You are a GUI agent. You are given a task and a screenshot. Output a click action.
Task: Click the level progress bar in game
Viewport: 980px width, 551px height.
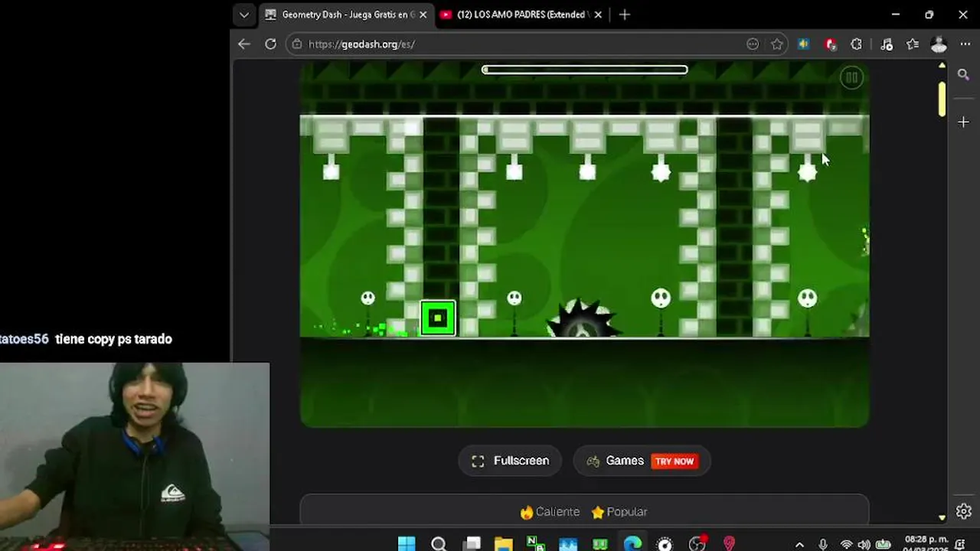[x=584, y=70]
